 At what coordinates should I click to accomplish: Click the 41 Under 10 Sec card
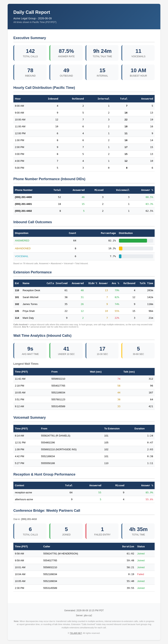66,351
